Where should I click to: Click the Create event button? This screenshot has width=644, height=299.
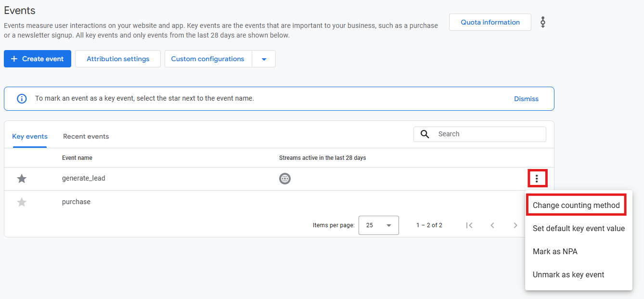click(x=38, y=59)
